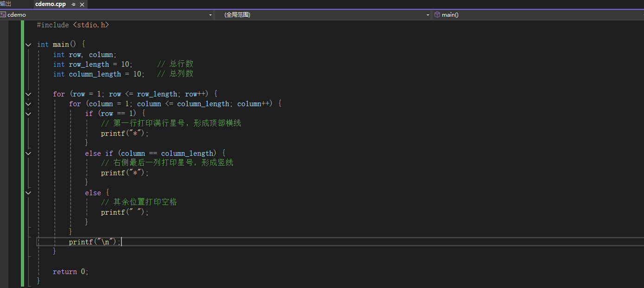644x288 pixels.
Task: Collapse the if (row == 1) block
Action: [28, 114]
